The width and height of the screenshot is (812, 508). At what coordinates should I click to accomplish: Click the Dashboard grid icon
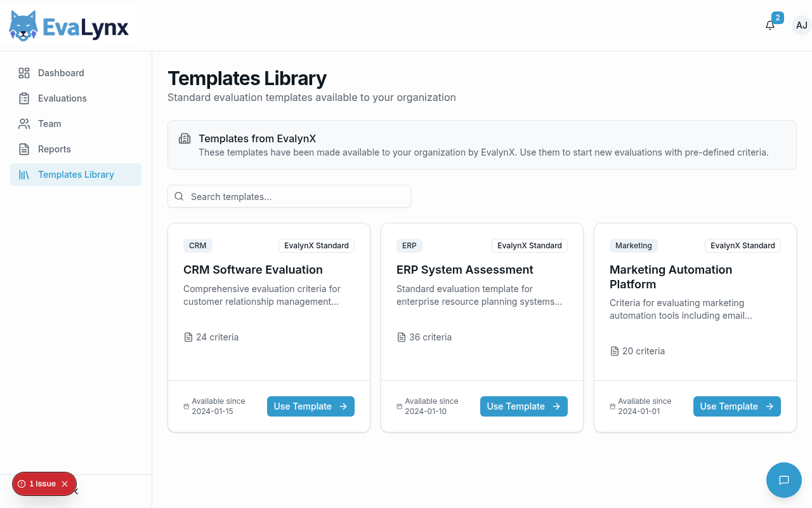pos(24,73)
